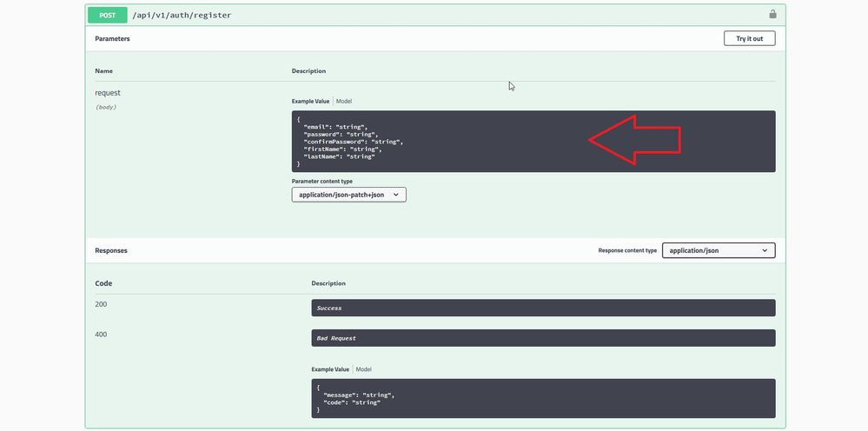This screenshot has width=868, height=431.
Task: Click the 400 response JSON example block
Action: pos(542,398)
